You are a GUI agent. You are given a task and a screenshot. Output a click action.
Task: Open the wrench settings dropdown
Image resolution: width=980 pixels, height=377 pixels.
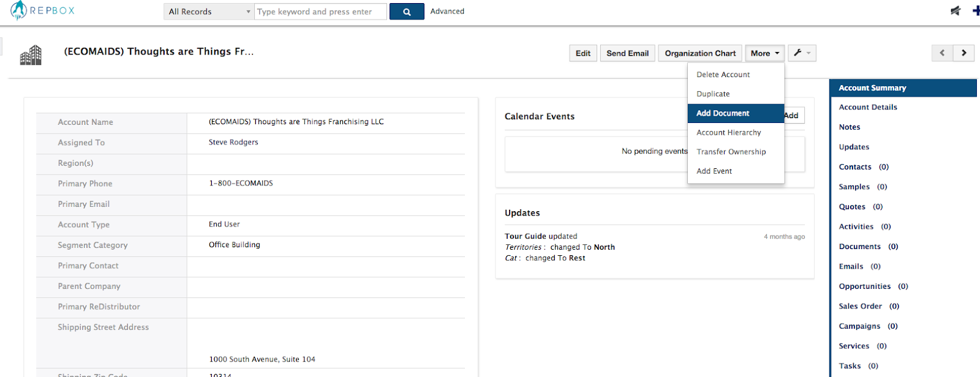[x=802, y=53]
